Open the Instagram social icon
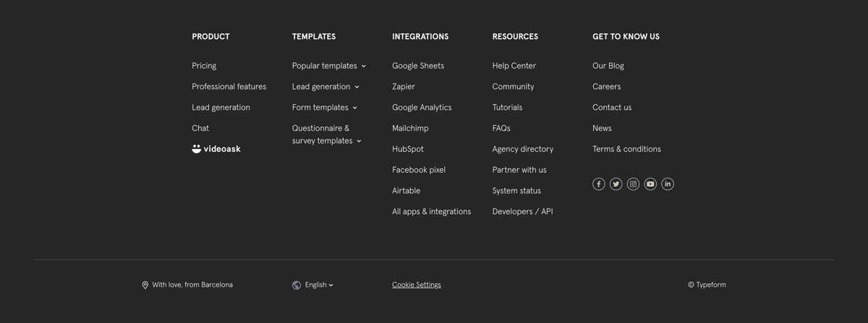The width and height of the screenshot is (868, 323). (633, 184)
